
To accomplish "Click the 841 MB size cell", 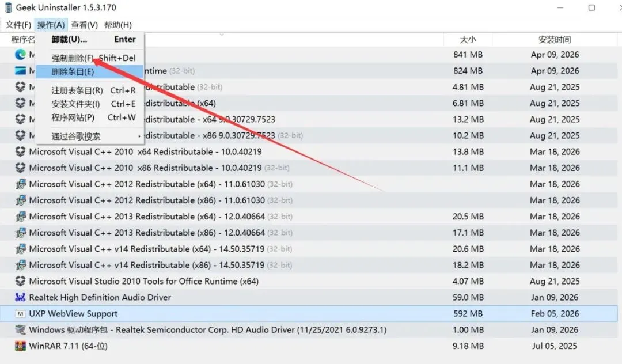I will [x=468, y=54].
